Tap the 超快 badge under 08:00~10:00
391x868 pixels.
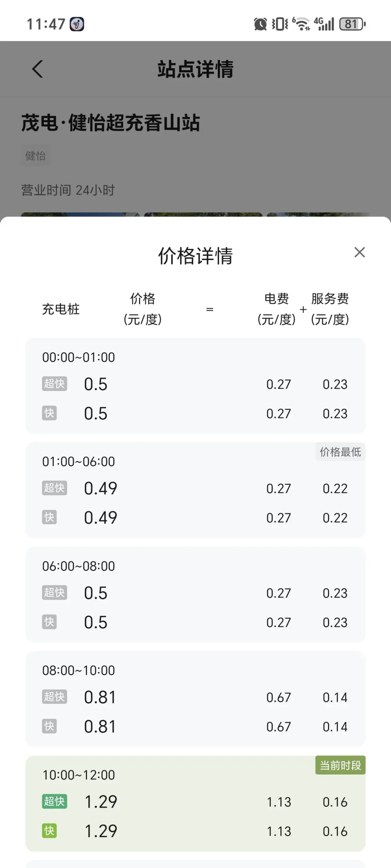pos(54,697)
